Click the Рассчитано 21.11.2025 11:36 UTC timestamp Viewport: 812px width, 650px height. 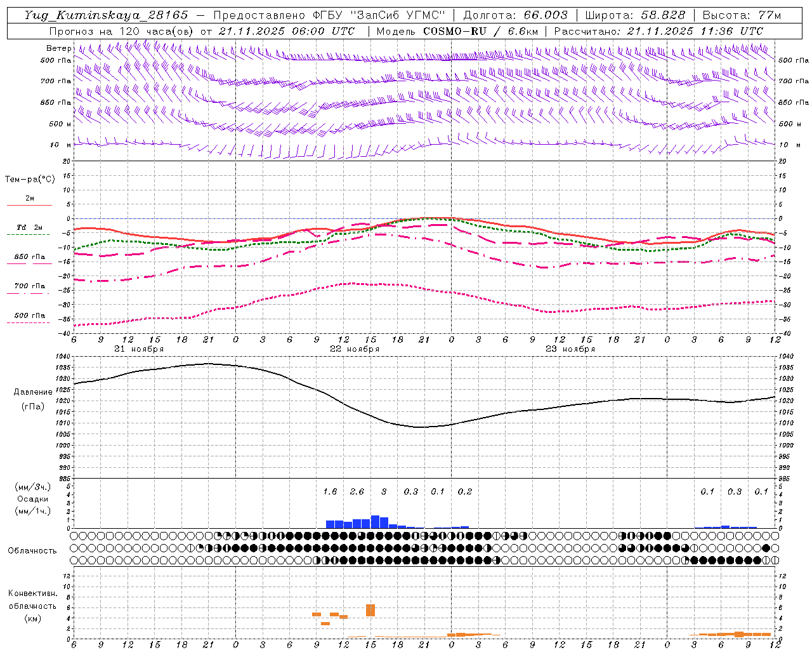pos(658,31)
